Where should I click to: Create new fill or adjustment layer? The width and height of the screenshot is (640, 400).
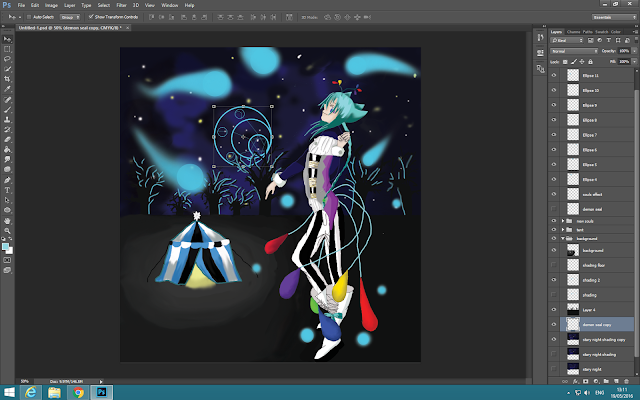click(596, 381)
